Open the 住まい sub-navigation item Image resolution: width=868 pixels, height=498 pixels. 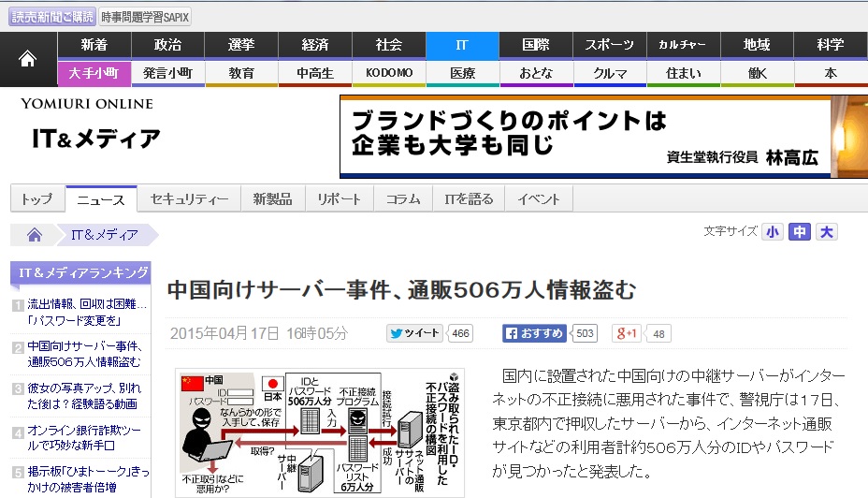coord(683,73)
